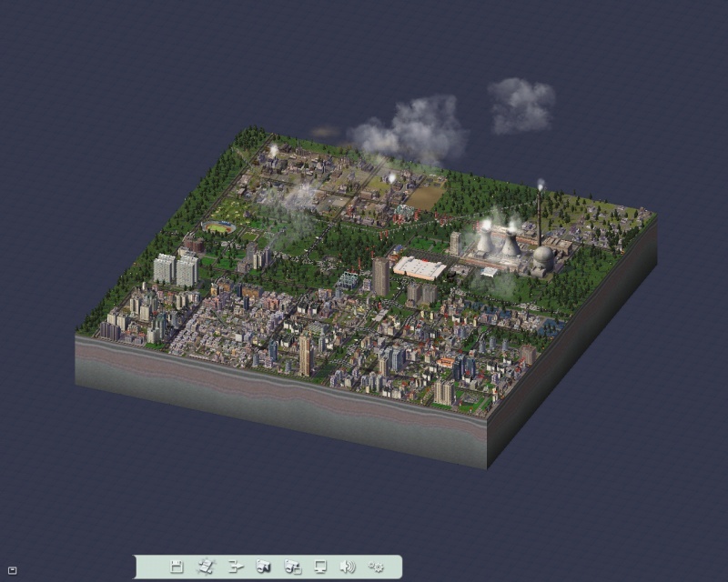The width and height of the screenshot is (728, 582).
Task: Click the floppy disk save city icon
Action: click(177, 567)
